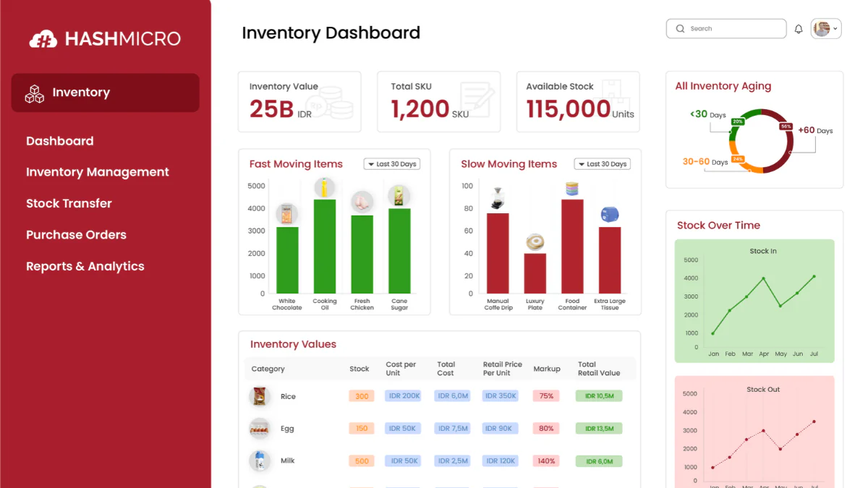This screenshot has width=868, height=488.
Task: Click the Extra Large Tissue icon
Action: 610,215
